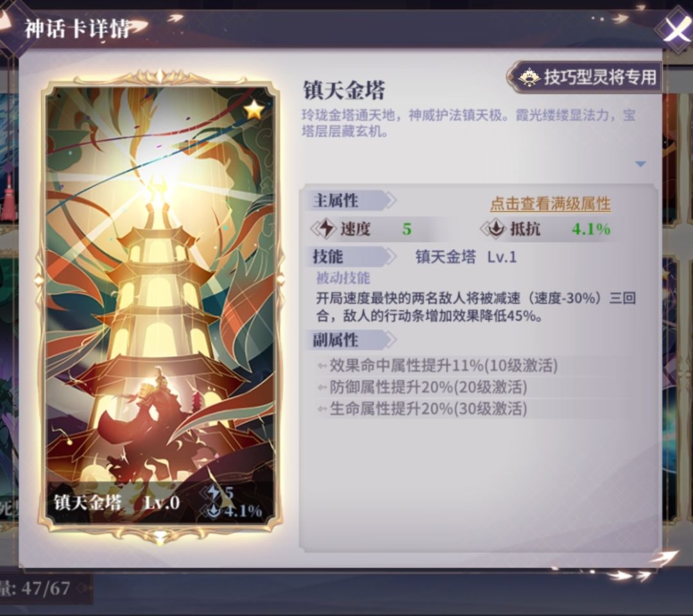
Task: Click the 技巧型灵将专用 badge
Action: [x=585, y=78]
